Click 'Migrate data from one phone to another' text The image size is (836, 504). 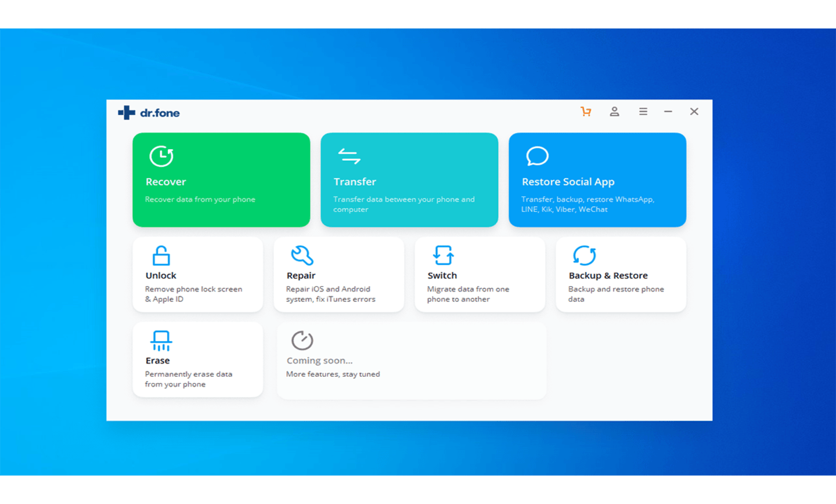pyautogui.click(x=468, y=294)
